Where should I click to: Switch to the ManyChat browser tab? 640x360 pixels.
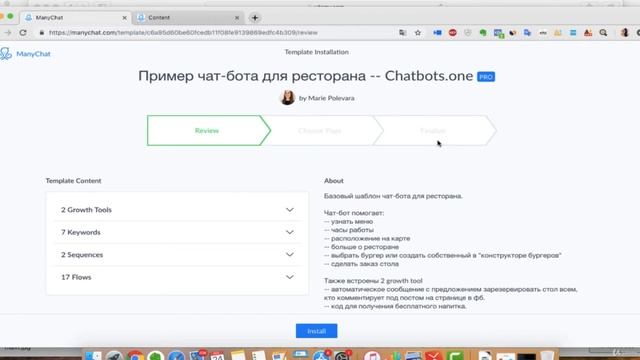click(75, 18)
